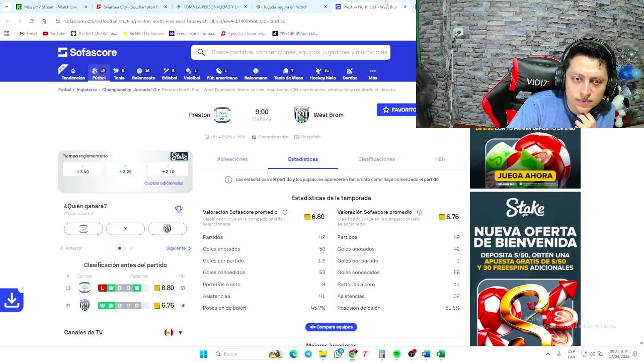
Task: Click the Preston team crest in header
Action: [222, 115]
